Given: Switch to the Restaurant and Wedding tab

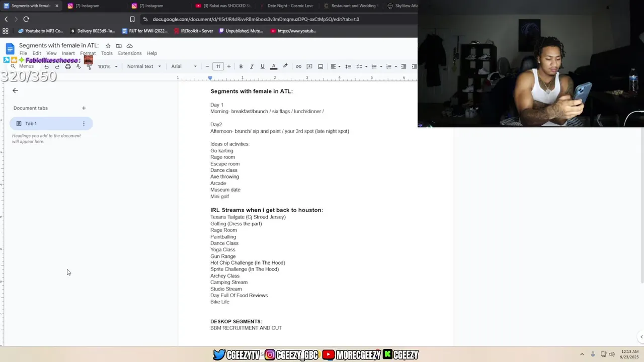Looking at the screenshot, I should 351,6.
